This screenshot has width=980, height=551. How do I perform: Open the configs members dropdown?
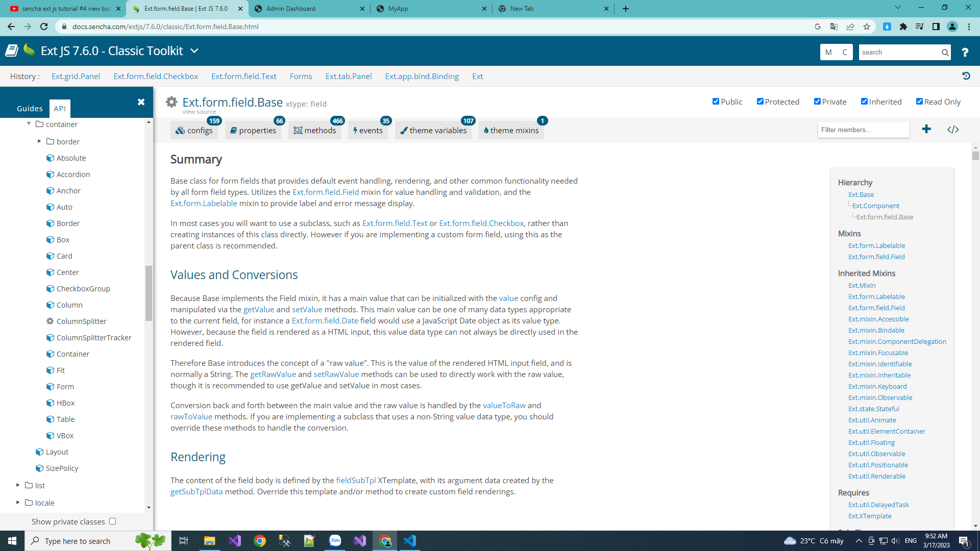tap(194, 131)
